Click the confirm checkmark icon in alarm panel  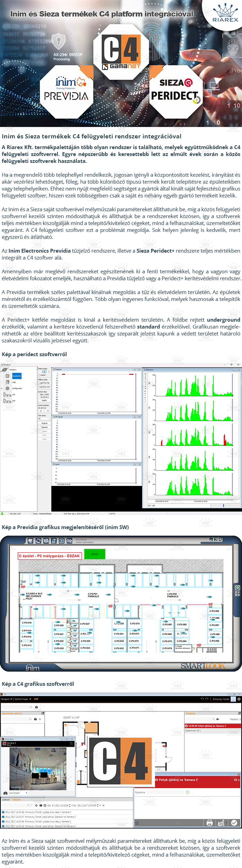click(x=234, y=823)
